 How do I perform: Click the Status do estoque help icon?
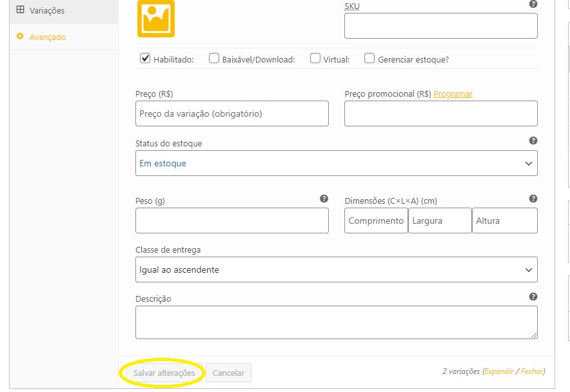[533, 141]
